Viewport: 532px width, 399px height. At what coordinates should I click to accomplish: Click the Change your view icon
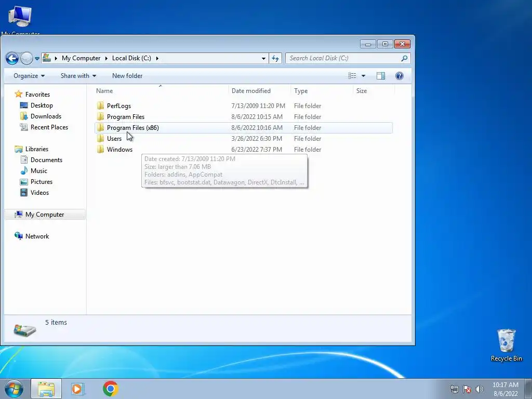coord(352,76)
